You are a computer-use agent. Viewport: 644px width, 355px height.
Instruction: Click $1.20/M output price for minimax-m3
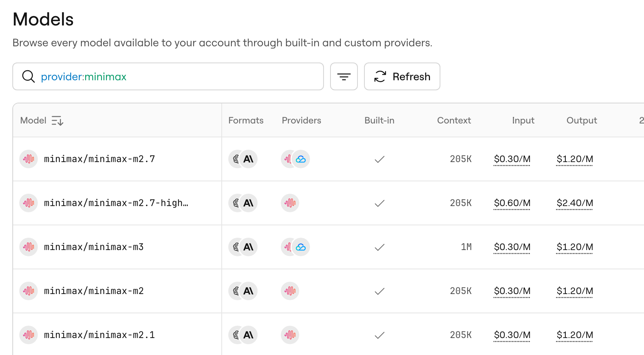pos(575,247)
